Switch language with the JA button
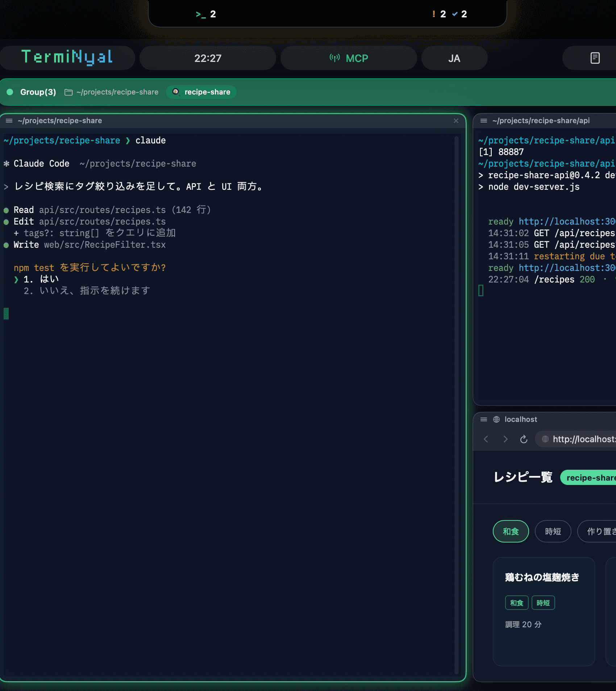Screen dimensions: 616x691 click(454, 58)
